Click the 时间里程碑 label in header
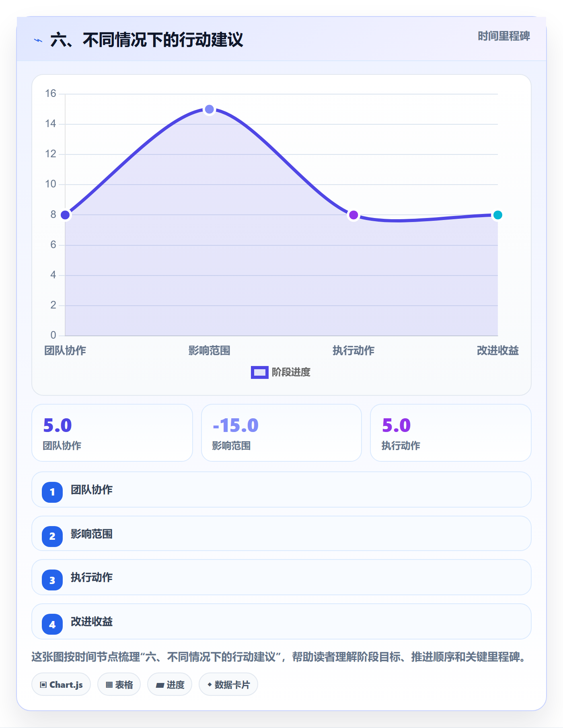Viewport: 563px width, 728px height. [x=503, y=36]
